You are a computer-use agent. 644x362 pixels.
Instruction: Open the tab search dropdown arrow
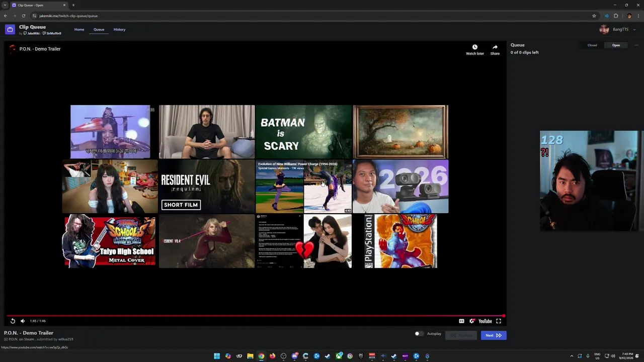pyautogui.click(x=5, y=5)
